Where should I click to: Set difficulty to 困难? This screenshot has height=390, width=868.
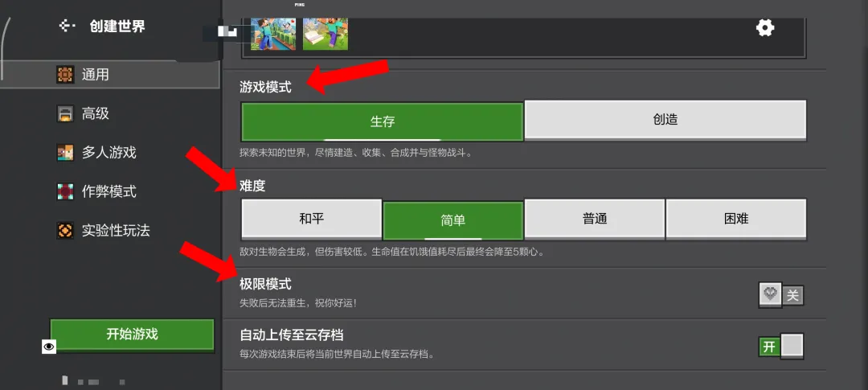[x=736, y=219]
